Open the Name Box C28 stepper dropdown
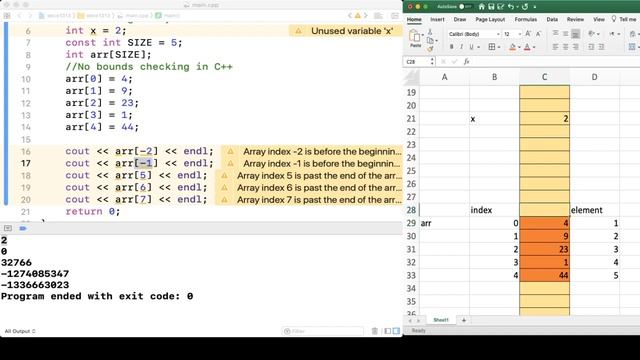Viewport: 640px width, 360px height. [432, 62]
